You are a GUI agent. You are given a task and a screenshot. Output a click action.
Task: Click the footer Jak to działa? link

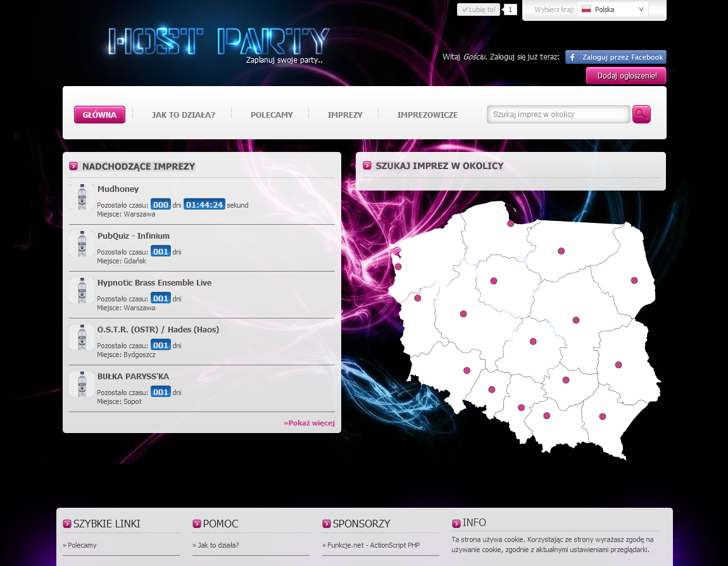tap(218, 545)
